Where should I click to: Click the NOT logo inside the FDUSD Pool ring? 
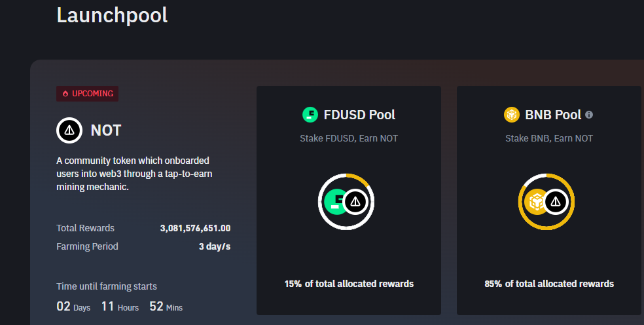click(355, 202)
